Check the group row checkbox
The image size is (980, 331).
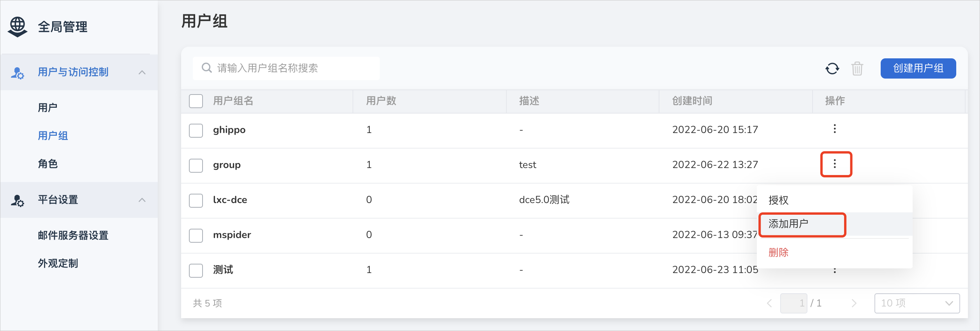[196, 166]
